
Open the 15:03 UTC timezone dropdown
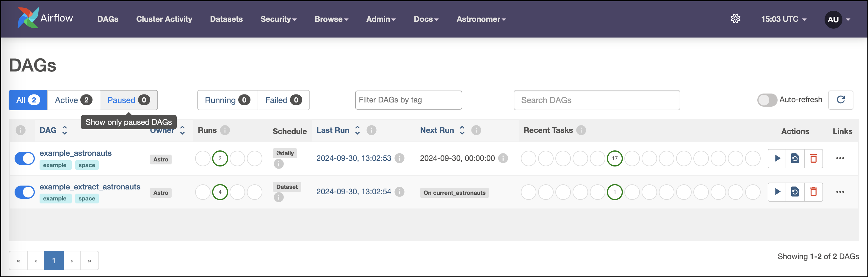click(x=782, y=19)
